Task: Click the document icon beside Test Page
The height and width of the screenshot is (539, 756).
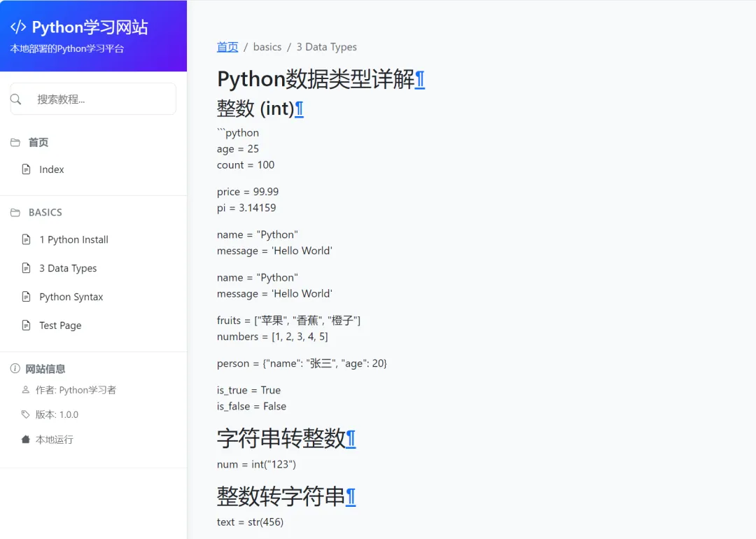Action: tap(27, 325)
